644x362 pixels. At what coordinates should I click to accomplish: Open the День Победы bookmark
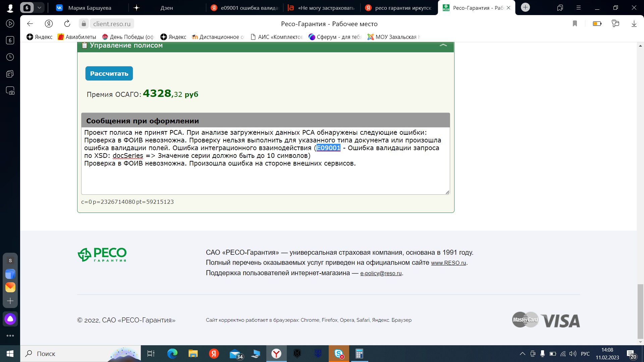128,37
